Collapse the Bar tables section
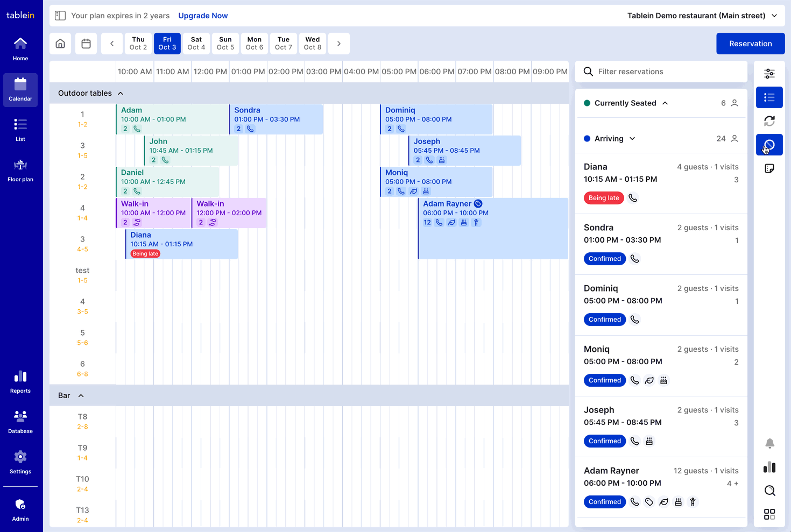791x532 pixels. pyautogui.click(x=81, y=395)
